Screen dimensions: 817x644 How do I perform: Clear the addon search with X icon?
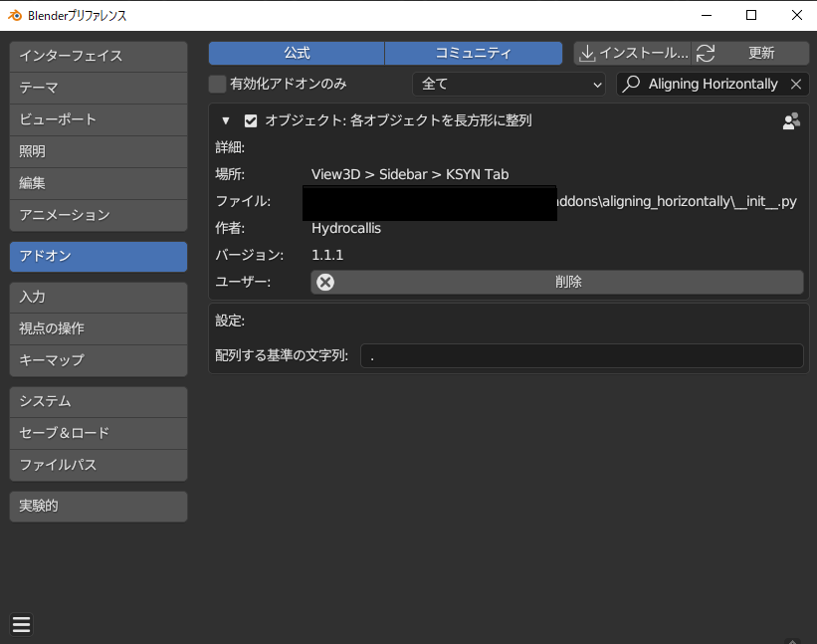point(796,84)
